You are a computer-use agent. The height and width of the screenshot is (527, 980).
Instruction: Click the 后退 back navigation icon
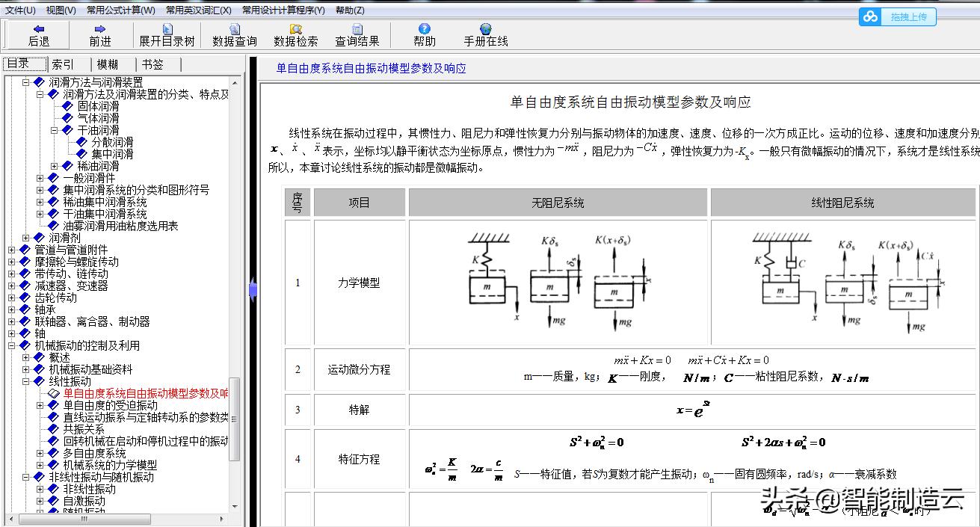coord(37,34)
